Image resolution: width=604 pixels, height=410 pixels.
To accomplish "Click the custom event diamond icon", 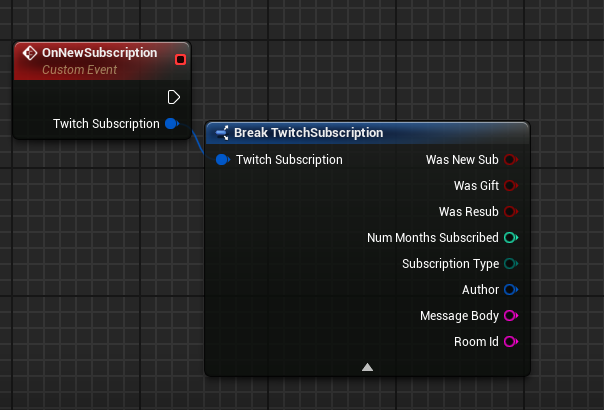I will coord(30,53).
